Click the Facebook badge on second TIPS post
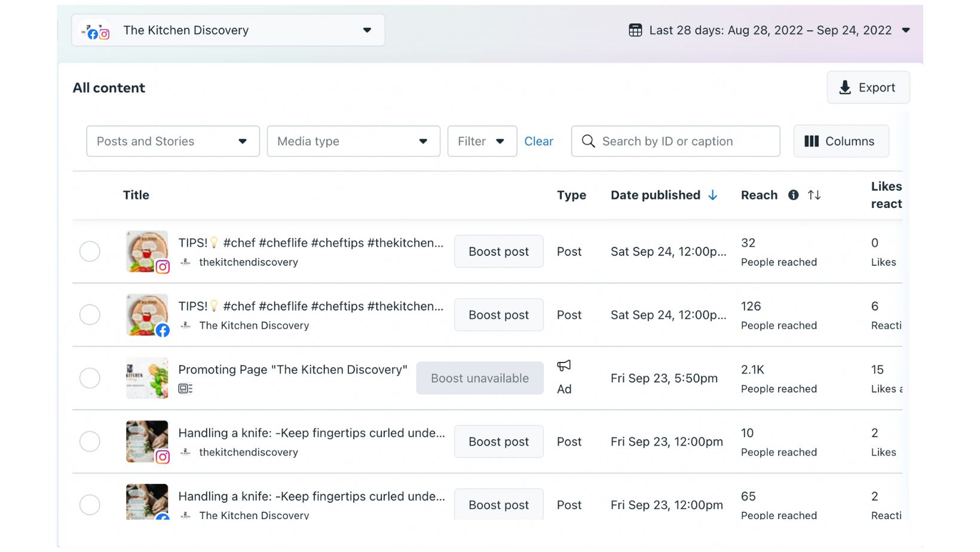 point(163,330)
